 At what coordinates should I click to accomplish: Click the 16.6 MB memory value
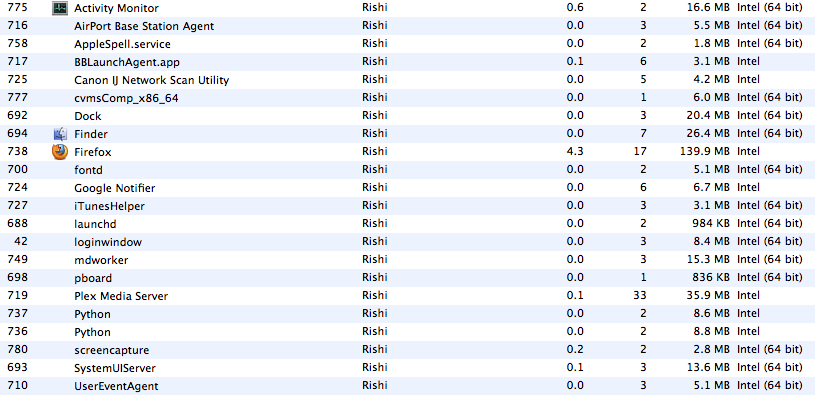pos(708,7)
